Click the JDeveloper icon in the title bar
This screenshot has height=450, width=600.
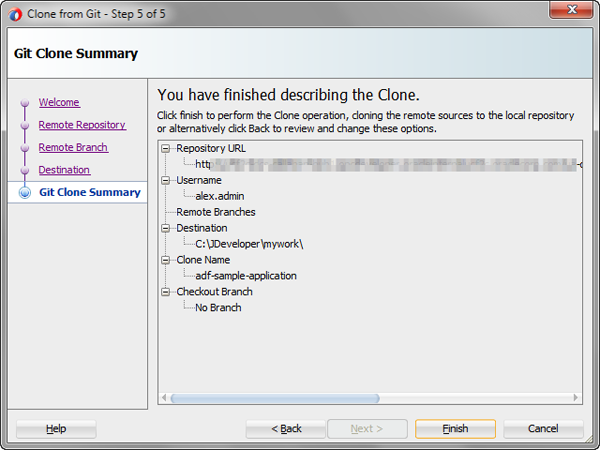coord(15,11)
